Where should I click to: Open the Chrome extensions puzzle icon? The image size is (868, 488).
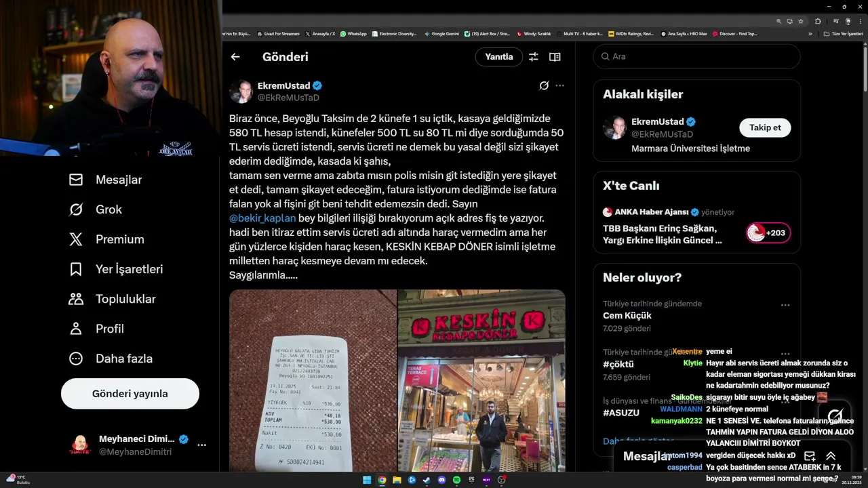pyautogui.click(x=818, y=22)
